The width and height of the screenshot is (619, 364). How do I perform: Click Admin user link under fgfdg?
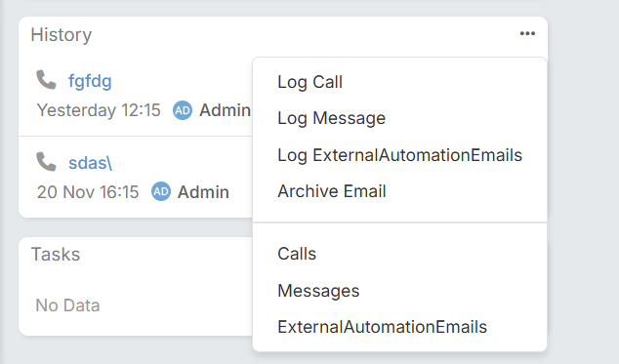[x=225, y=110]
